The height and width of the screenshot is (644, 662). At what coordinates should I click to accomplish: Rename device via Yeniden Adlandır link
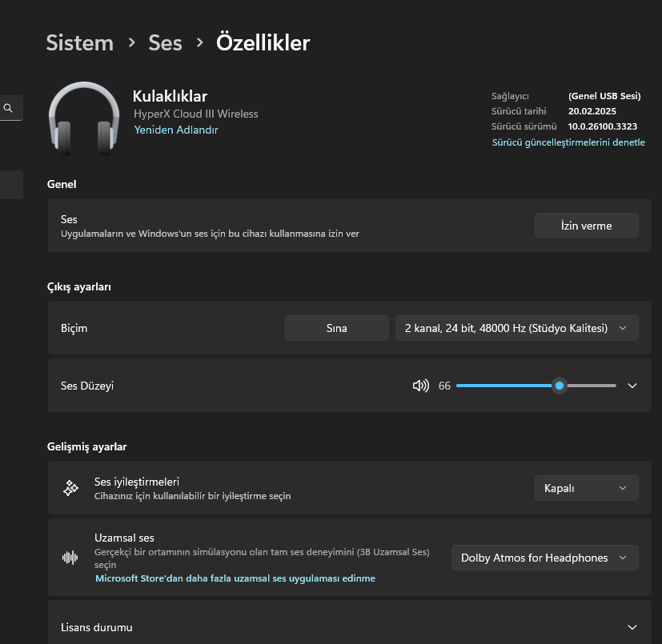click(176, 130)
